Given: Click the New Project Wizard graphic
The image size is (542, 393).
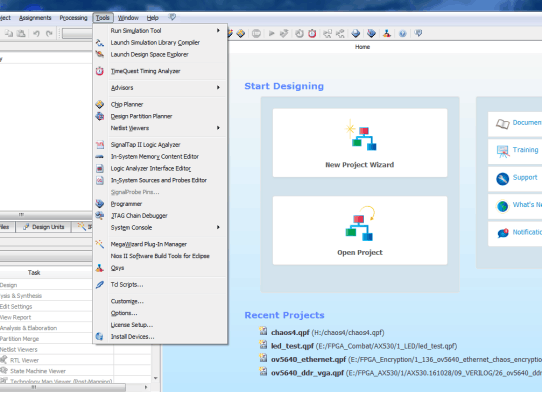Looking at the screenshot, I should (x=360, y=135).
